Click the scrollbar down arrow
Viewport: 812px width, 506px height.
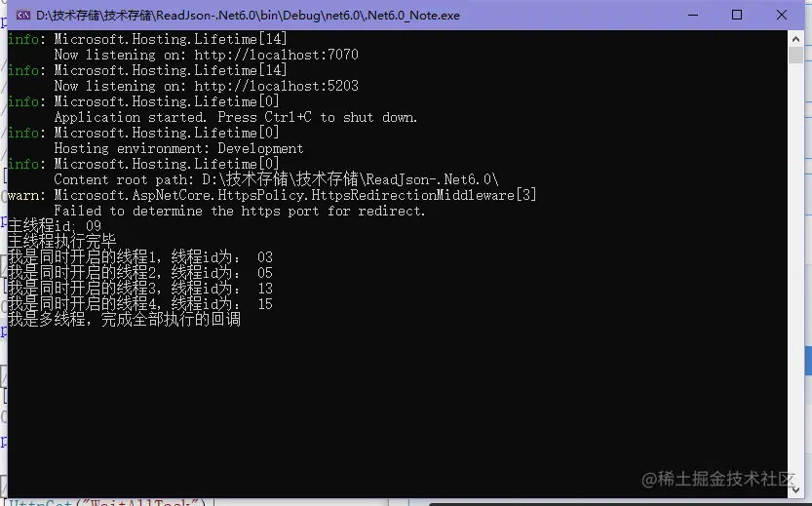point(795,489)
